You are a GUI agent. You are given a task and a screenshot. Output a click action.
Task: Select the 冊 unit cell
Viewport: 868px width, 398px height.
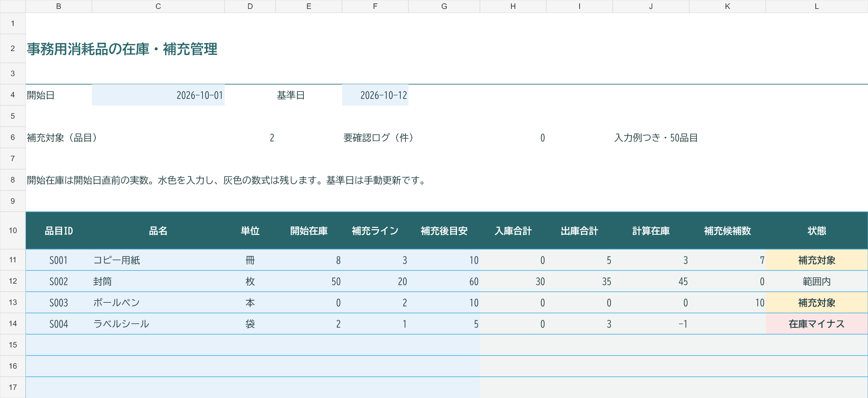pyautogui.click(x=250, y=260)
